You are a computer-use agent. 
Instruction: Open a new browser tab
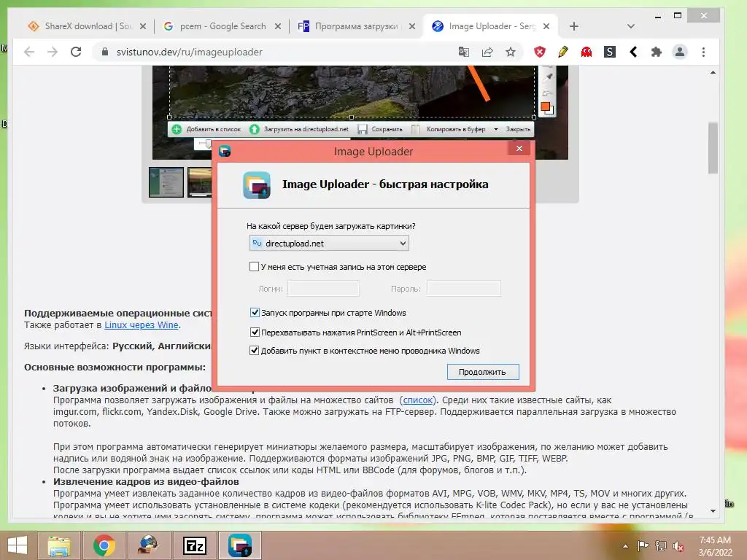coord(574,26)
